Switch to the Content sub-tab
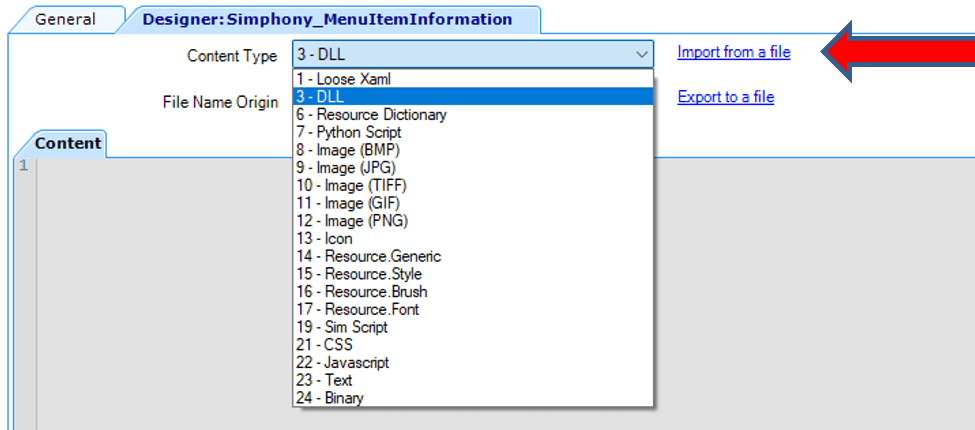The image size is (975, 430). (68, 143)
